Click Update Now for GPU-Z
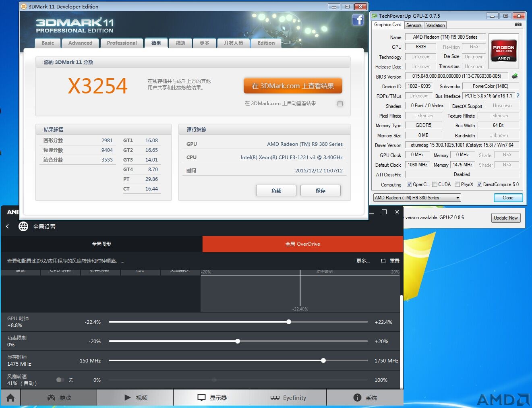532x408 pixels. coord(506,218)
